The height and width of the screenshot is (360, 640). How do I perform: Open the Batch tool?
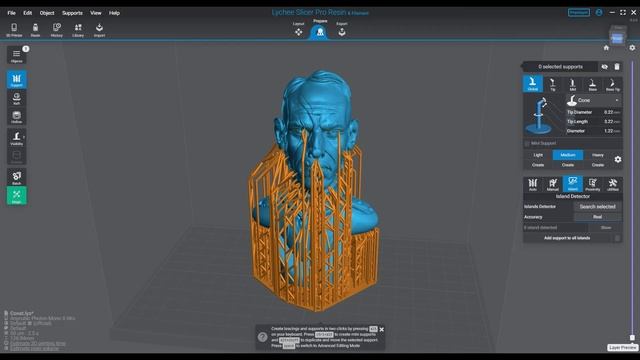tap(17, 178)
